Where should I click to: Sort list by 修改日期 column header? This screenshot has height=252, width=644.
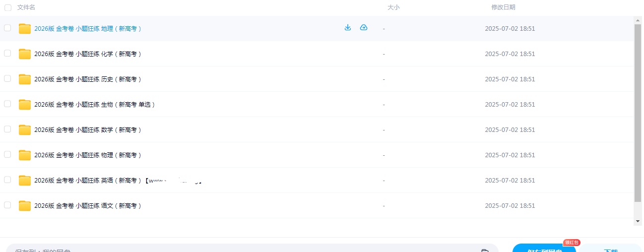503,7
